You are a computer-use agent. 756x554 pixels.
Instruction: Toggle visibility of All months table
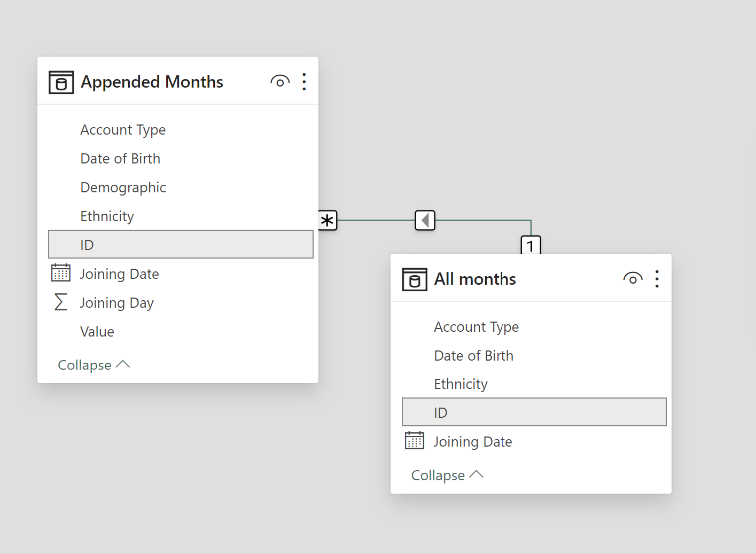click(633, 279)
